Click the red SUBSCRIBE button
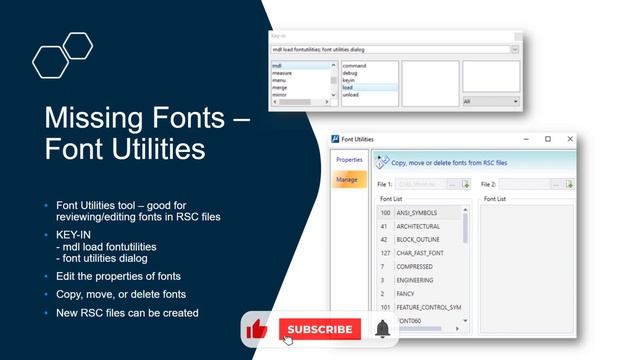Screen dimensions: 640x360 pyautogui.click(x=320, y=329)
